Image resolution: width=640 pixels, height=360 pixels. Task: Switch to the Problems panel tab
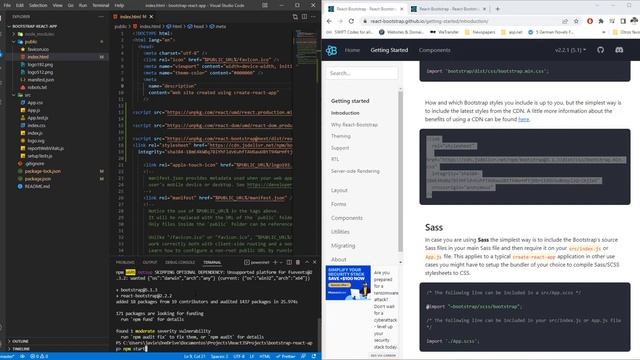pos(125,262)
